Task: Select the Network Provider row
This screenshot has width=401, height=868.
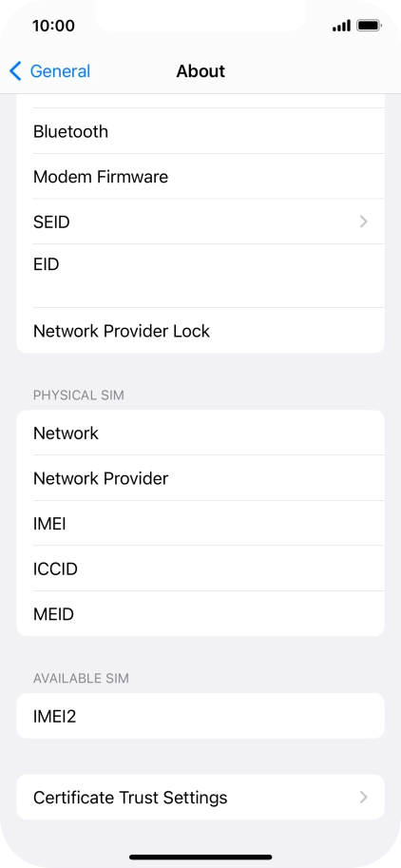Action: click(x=200, y=478)
